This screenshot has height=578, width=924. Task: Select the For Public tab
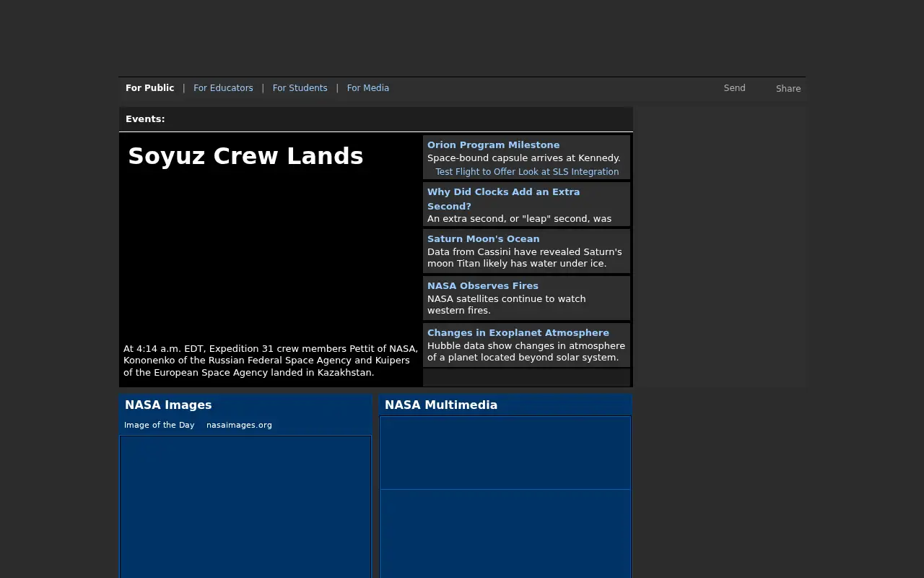[x=149, y=88]
